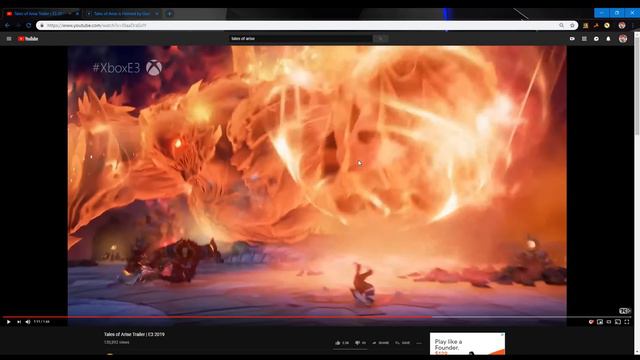Go back in the browser
This screenshot has width=640, height=360.
click(7, 25)
